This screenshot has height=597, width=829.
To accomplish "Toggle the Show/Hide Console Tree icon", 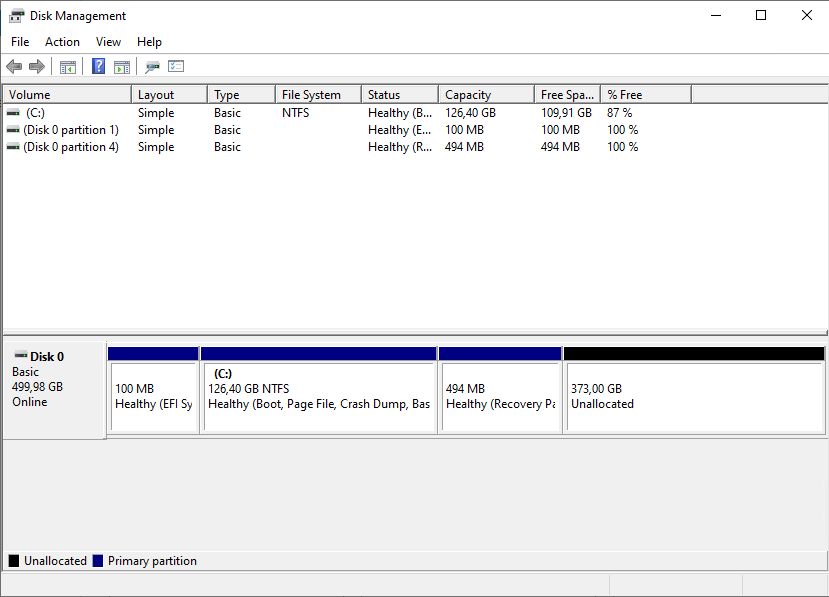I will [68, 67].
